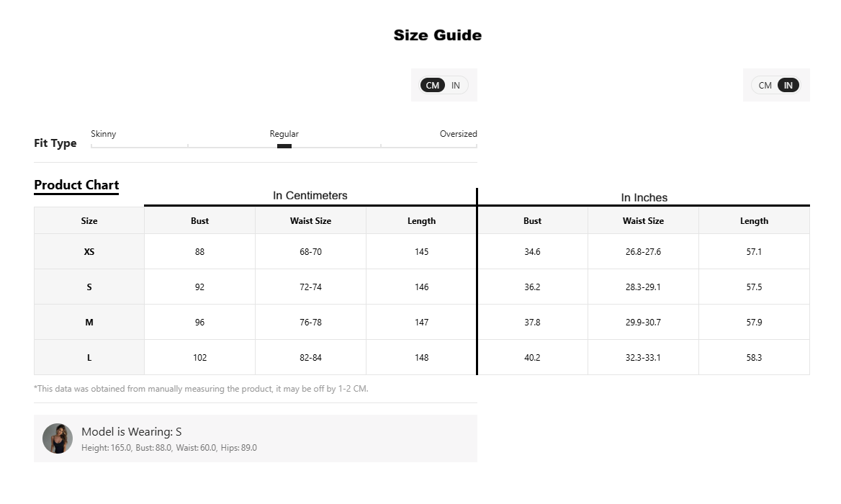Select the M size row label
The image size is (841, 504).
pyautogui.click(x=89, y=323)
